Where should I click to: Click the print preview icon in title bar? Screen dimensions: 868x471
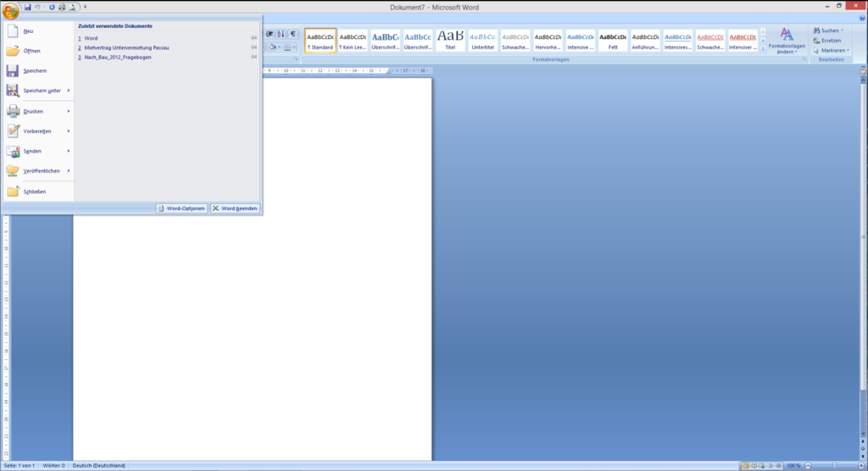[72, 7]
